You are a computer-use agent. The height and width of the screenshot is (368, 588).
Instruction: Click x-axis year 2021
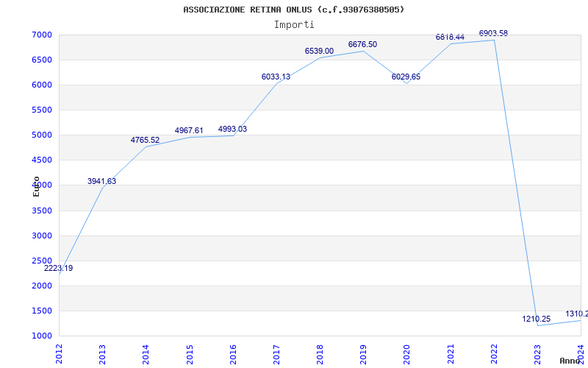click(x=451, y=354)
